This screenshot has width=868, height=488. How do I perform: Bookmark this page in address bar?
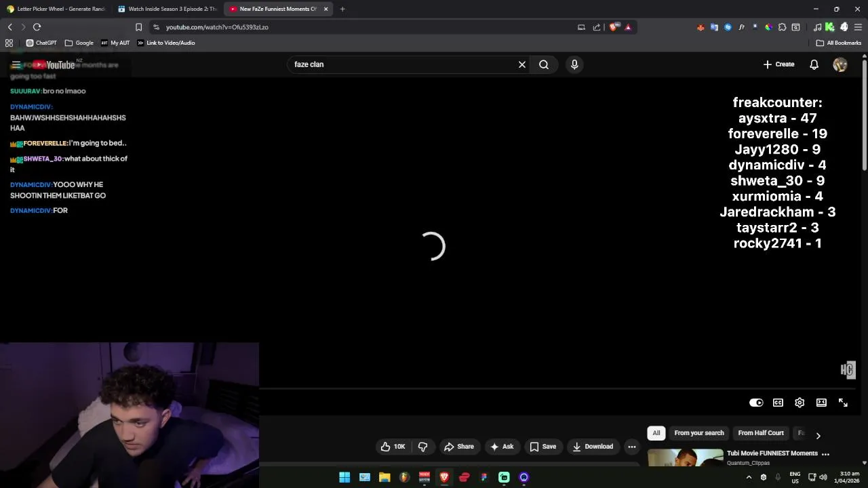pyautogui.click(x=138, y=27)
